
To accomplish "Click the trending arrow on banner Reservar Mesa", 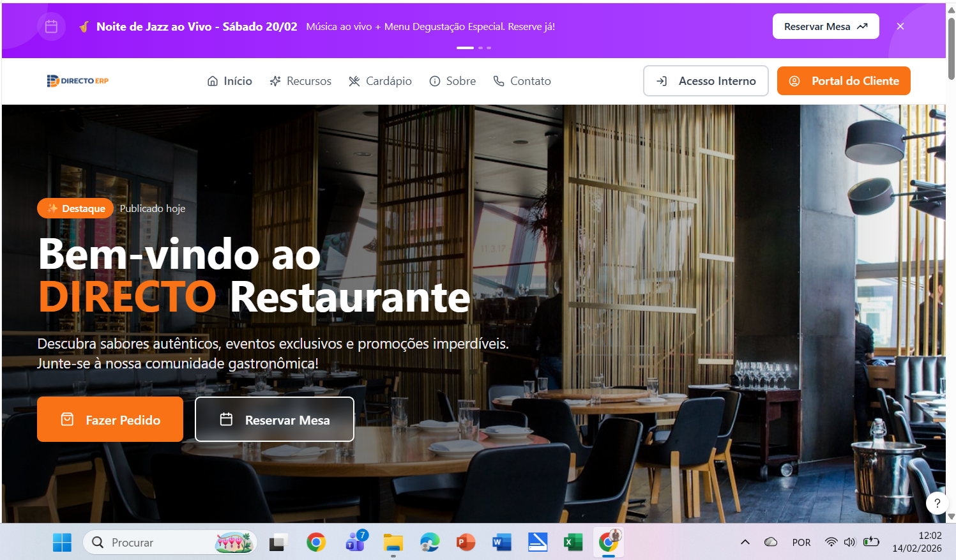I will coord(861,26).
